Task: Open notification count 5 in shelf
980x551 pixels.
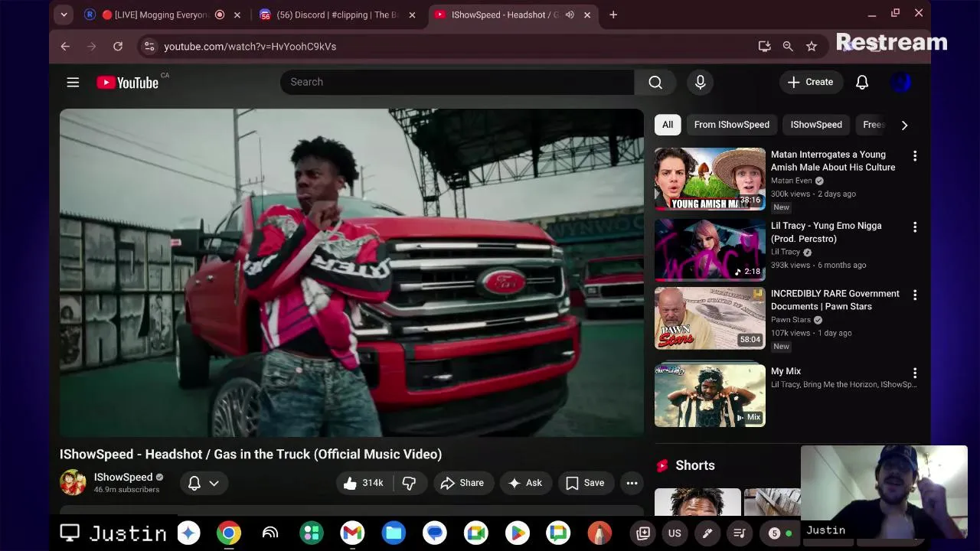Action: point(781,533)
